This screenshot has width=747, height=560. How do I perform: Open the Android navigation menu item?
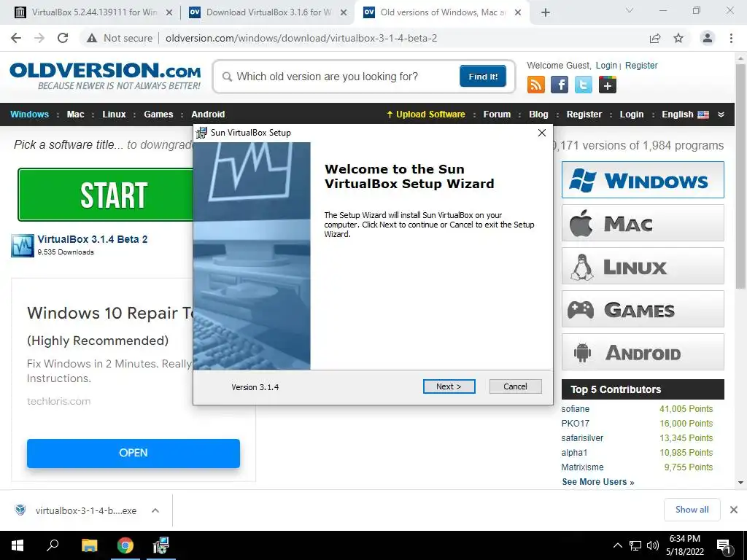pos(208,114)
